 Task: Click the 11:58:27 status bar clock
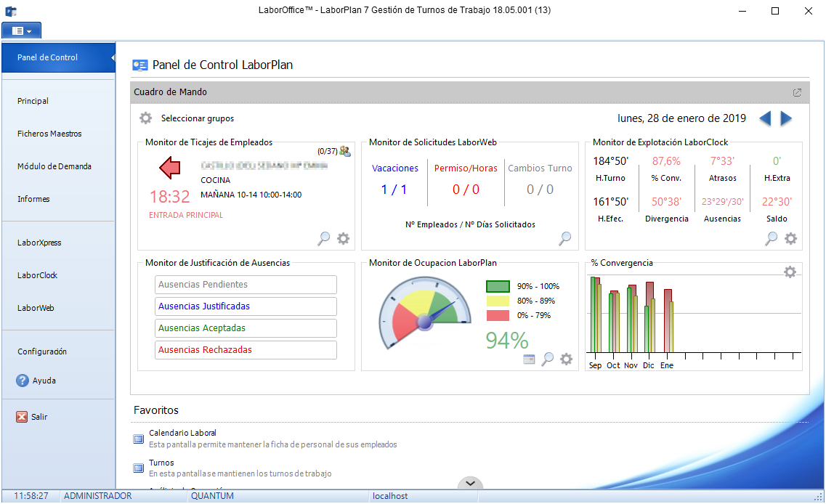tap(31, 496)
